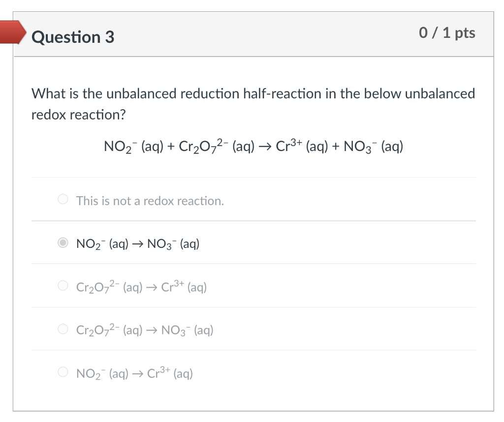Image resolution: width=504 pixels, height=422 pixels.
Task: Click the Cr2O72- (aq) → Cr3+ (aq) label
Action: [141, 286]
